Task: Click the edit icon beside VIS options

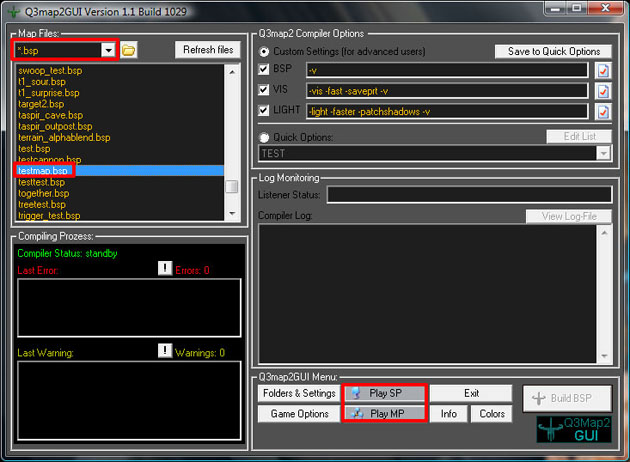Action: click(x=603, y=91)
